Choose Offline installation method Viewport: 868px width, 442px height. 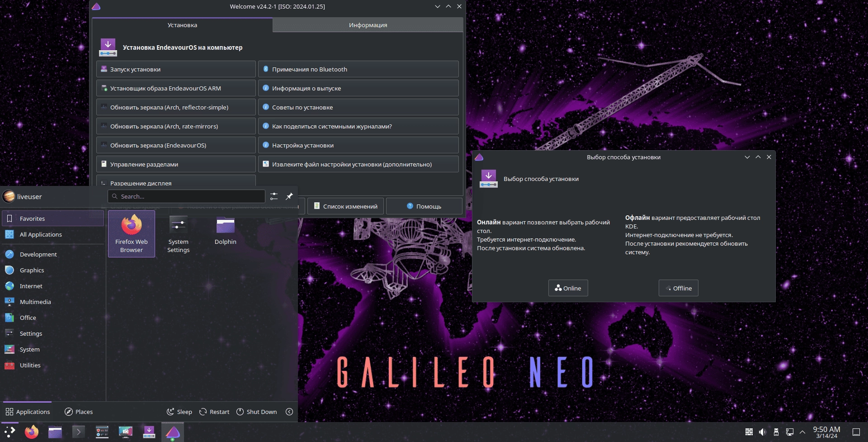click(679, 288)
